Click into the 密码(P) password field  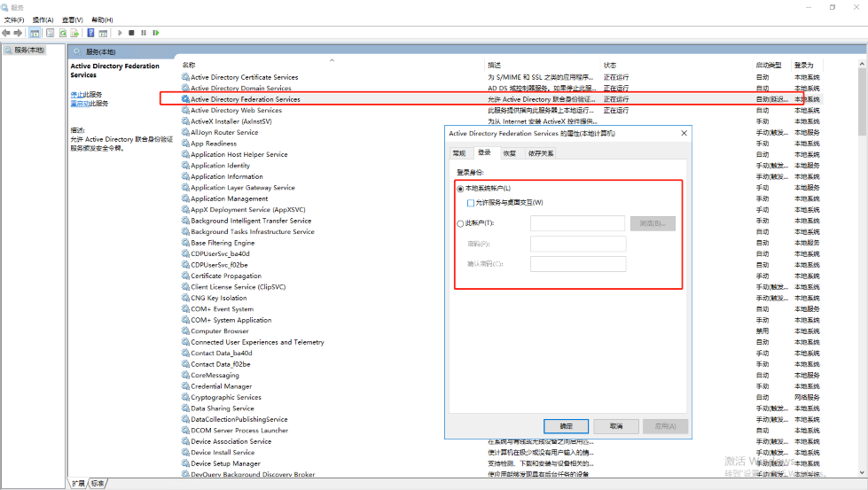pyautogui.click(x=578, y=244)
